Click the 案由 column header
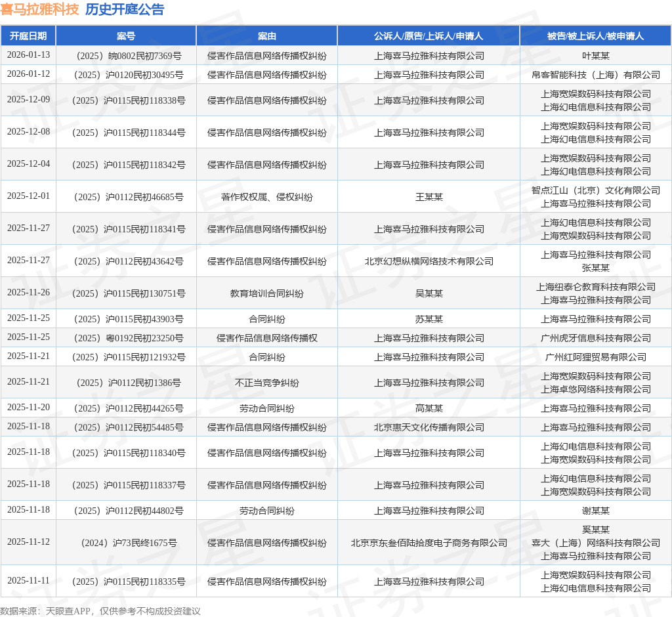The height and width of the screenshot is (617, 672). (267, 36)
